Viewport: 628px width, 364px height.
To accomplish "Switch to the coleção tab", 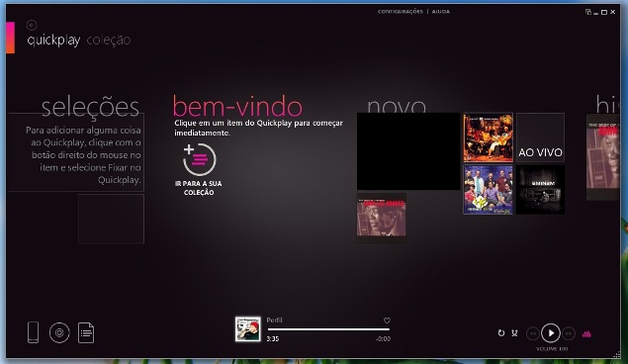I will [x=109, y=40].
